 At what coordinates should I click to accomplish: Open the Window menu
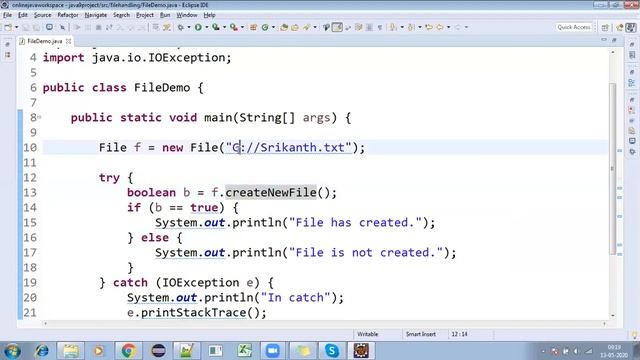(187, 15)
